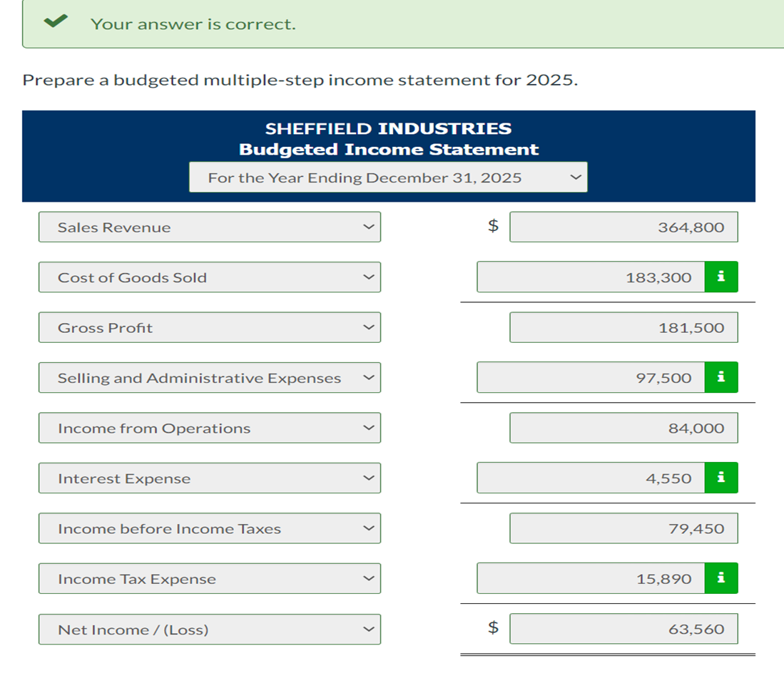
Task: Click the Income Tax Expense field 15,890
Action: (x=591, y=578)
